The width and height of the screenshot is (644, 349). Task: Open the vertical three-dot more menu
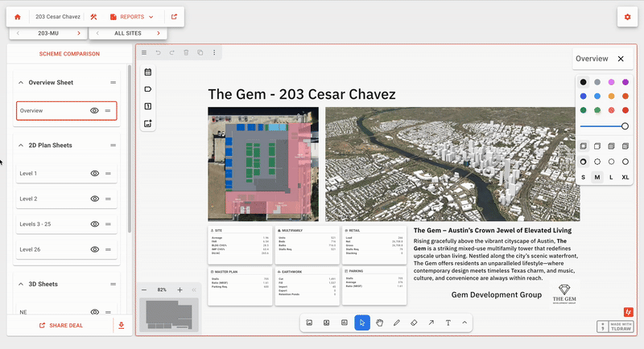click(x=214, y=52)
